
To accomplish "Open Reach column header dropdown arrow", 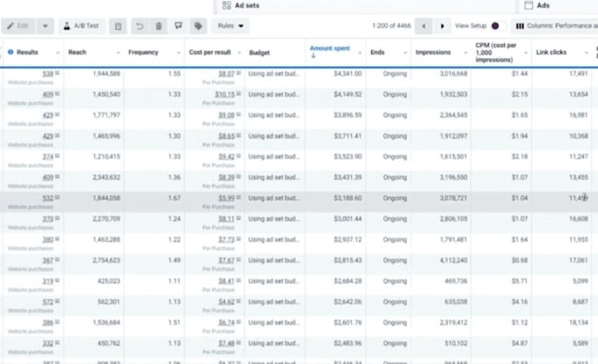I will pyautogui.click(x=118, y=53).
